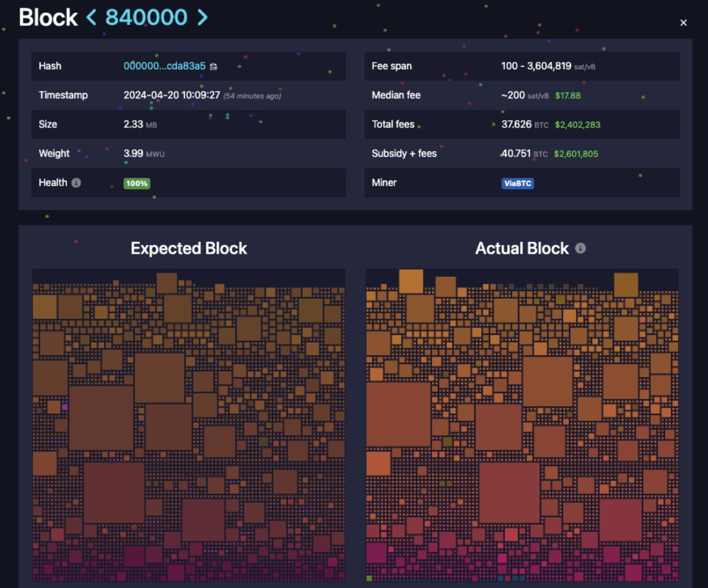
Task: Click the Block 840000 title
Action: (x=48, y=17)
